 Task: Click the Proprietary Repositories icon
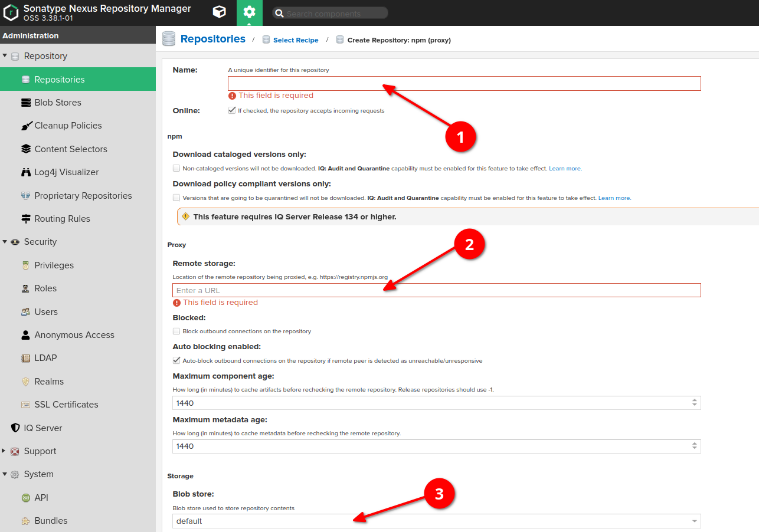(x=25, y=196)
